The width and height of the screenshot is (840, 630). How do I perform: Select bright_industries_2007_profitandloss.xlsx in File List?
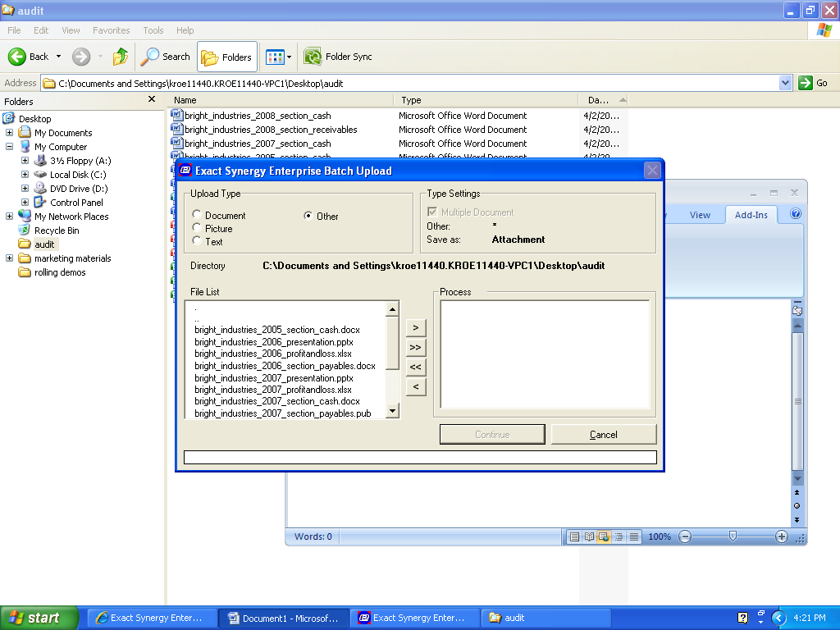273,390
